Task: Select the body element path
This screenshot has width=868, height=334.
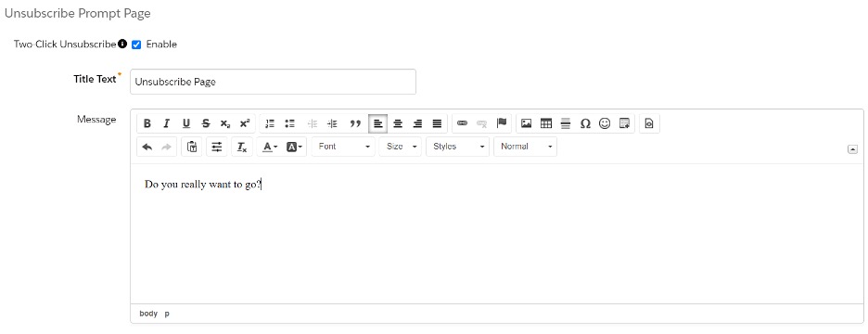Action: click(x=148, y=314)
